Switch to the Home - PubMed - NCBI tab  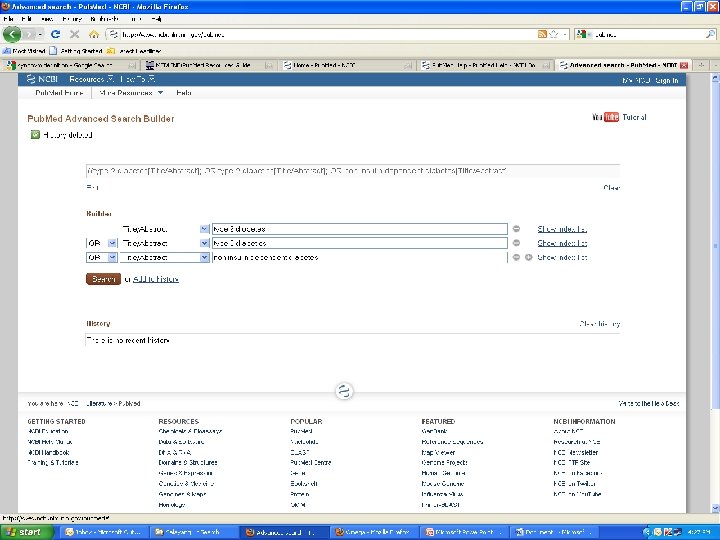(347, 65)
